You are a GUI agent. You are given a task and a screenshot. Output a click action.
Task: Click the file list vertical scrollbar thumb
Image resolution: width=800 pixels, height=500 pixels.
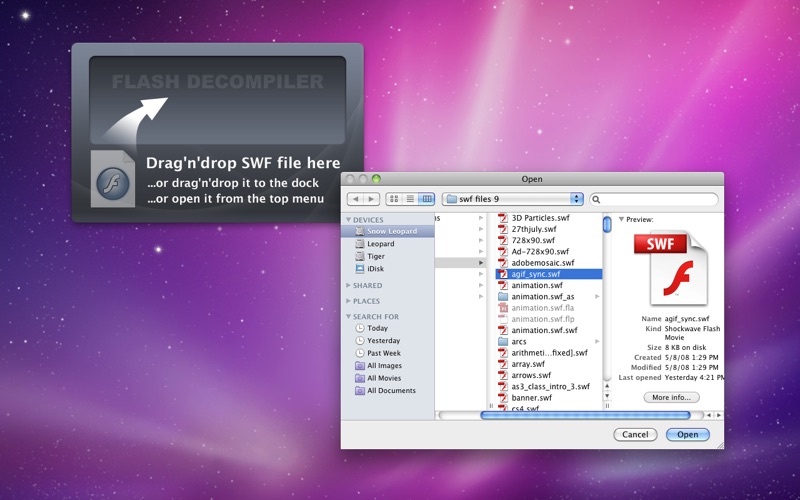click(x=607, y=224)
